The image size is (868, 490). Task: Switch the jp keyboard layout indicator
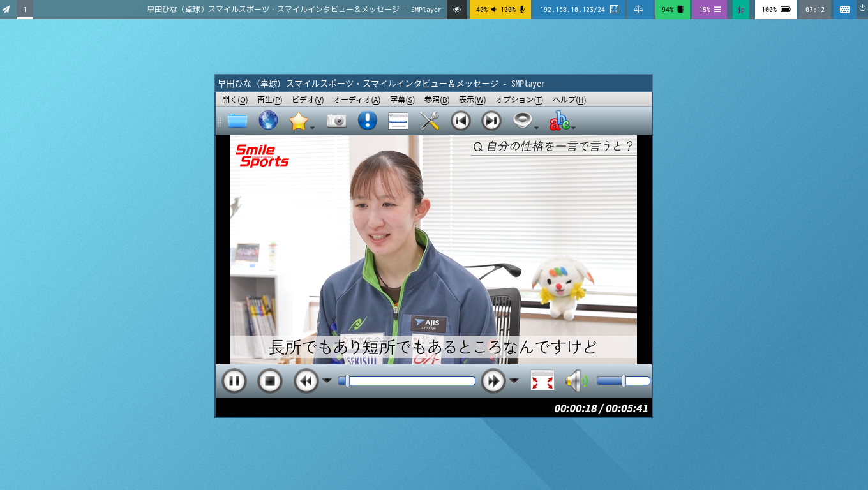point(741,10)
